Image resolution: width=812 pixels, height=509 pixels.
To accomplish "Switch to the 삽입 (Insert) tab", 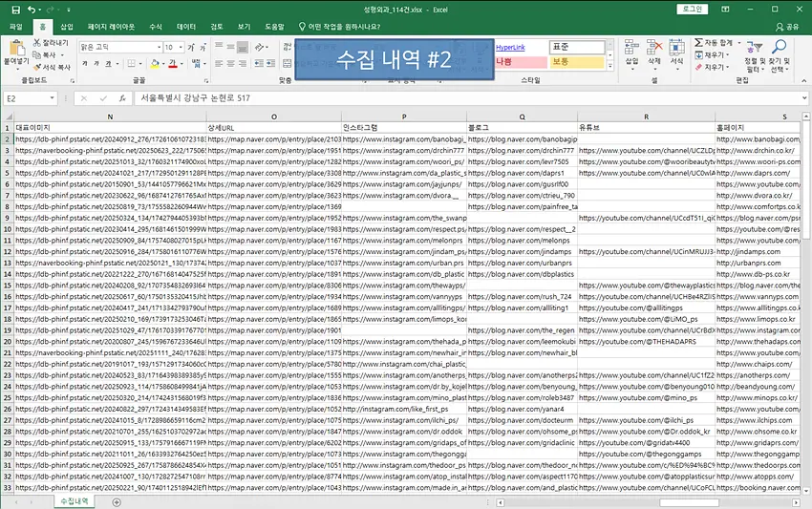I will (x=67, y=27).
